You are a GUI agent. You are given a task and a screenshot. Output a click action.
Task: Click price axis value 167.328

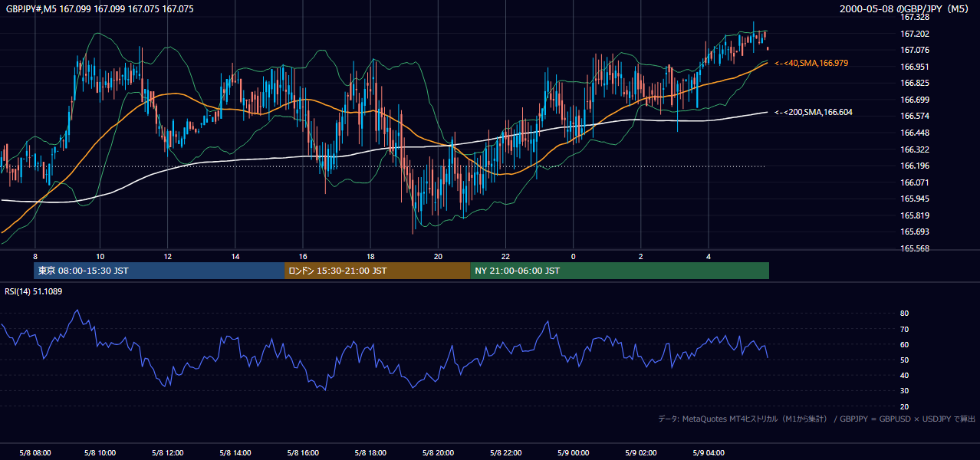[x=915, y=17]
